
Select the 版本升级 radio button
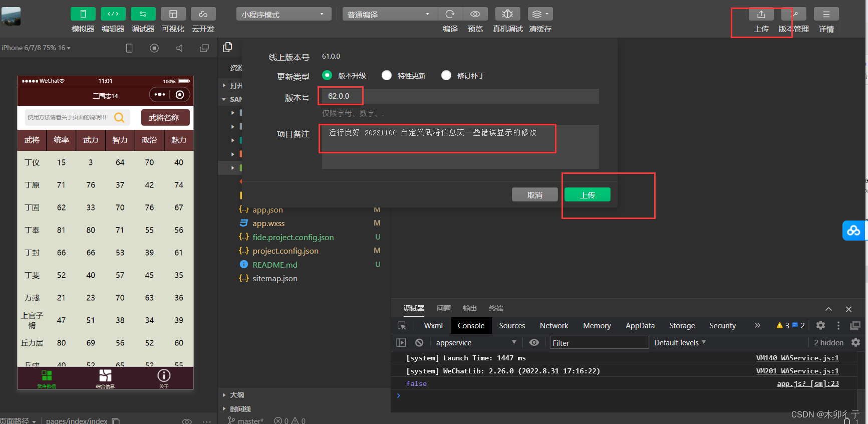pyautogui.click(x=327, y=75)
